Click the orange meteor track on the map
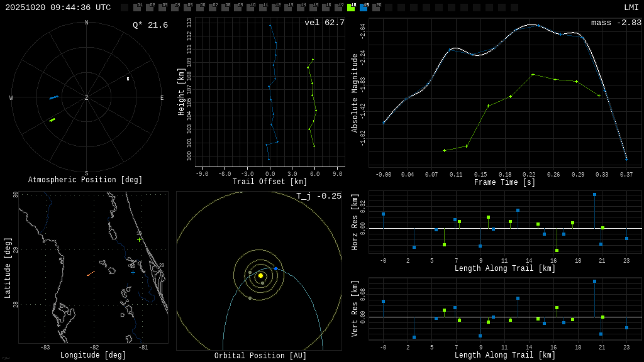The width and height of the screenshot is (644, 362). click(x=91, y=273)
